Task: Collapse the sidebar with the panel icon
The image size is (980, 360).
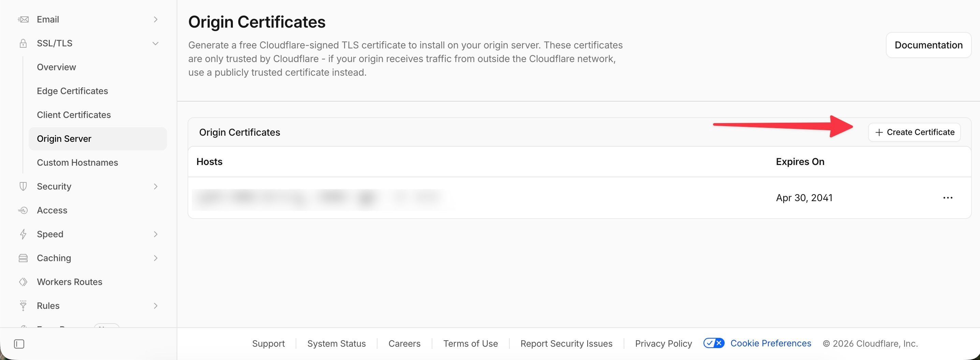Action: 19,344
